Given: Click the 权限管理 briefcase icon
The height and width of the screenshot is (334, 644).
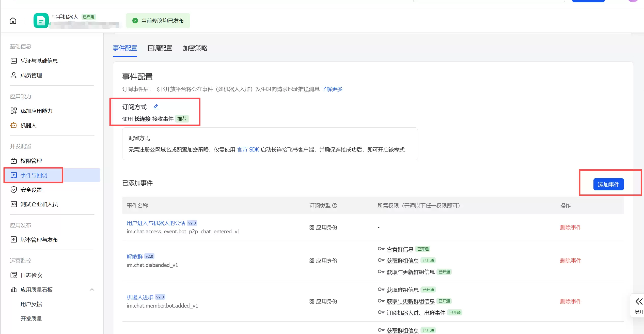Looking at the screenshot, I should coord(13,161).
